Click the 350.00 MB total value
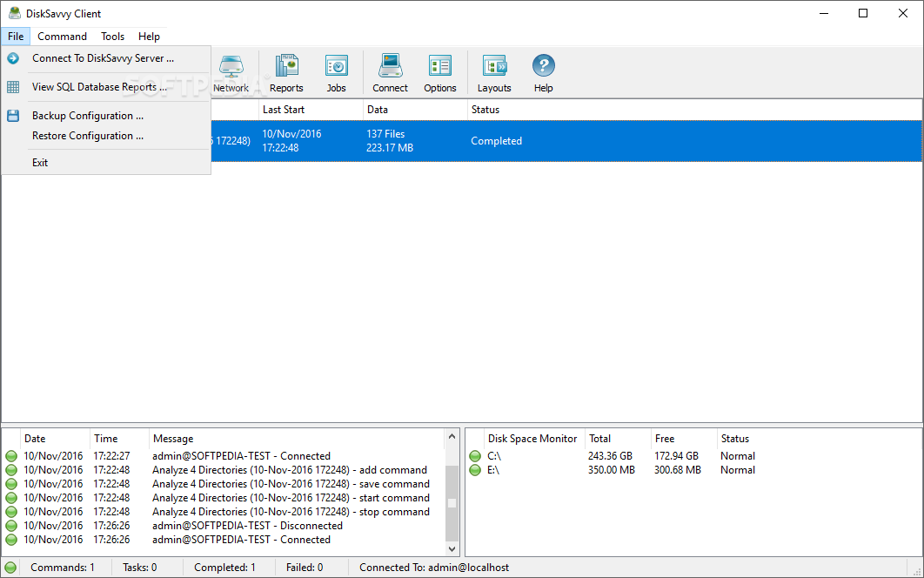The height and width of the screenshot is (578, 924). 611,470
